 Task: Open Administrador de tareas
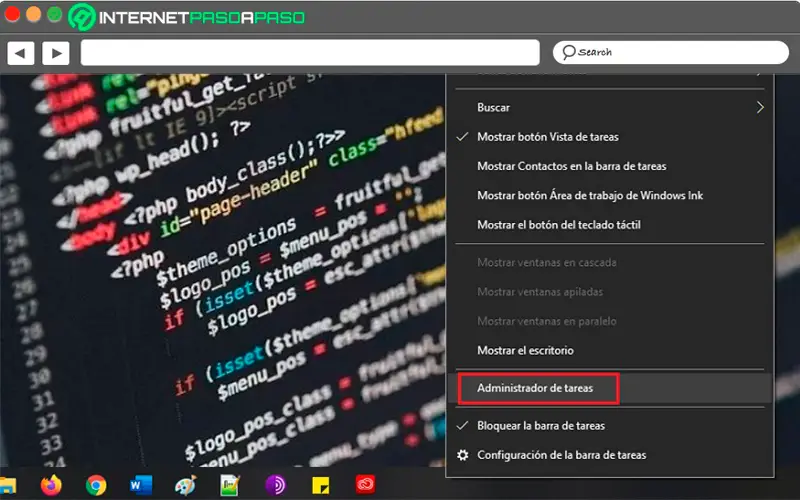[610, 388]
